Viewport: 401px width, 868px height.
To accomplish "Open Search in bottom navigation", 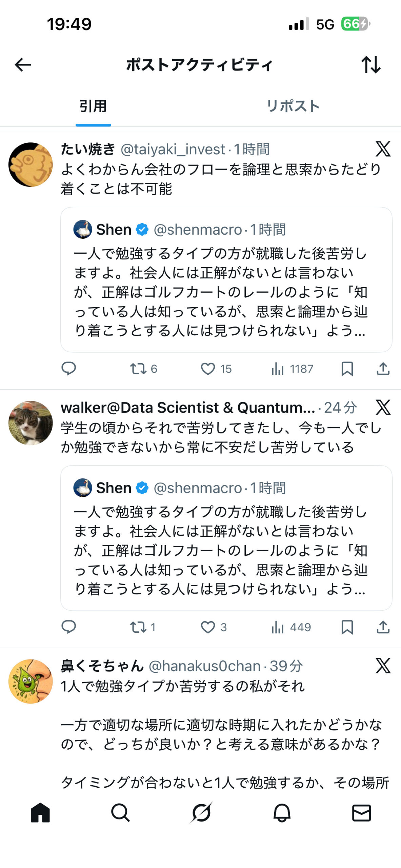I will click(x=120, y=813).
